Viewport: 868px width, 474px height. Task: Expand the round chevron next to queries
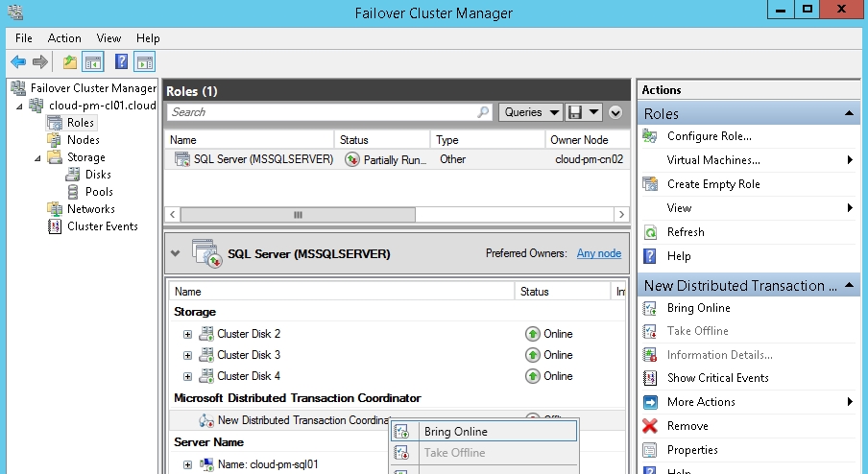point(615,113)
